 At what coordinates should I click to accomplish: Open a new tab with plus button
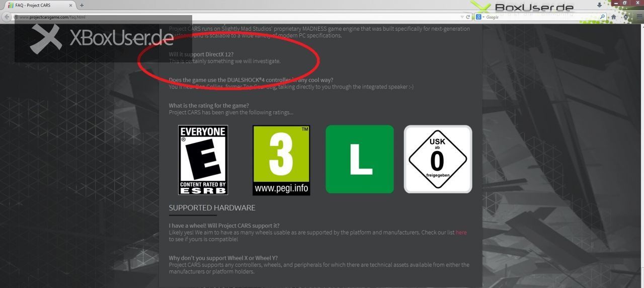point(82,5)
